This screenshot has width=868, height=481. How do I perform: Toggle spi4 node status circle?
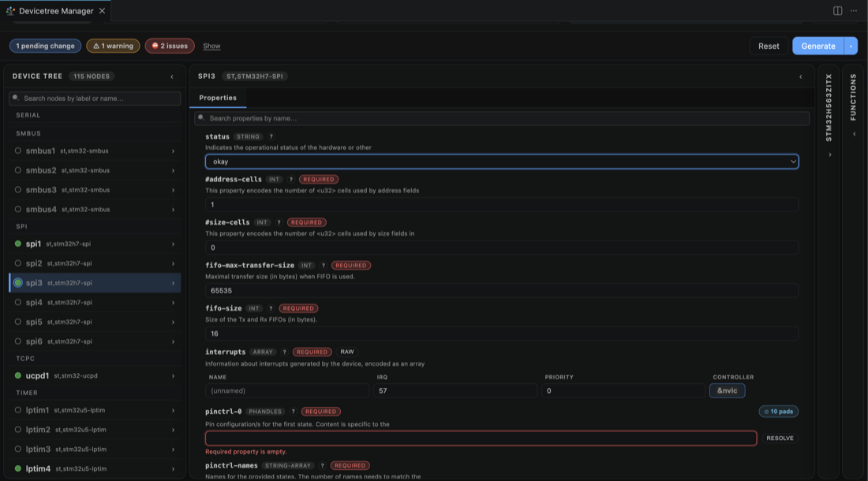(17, 303)
